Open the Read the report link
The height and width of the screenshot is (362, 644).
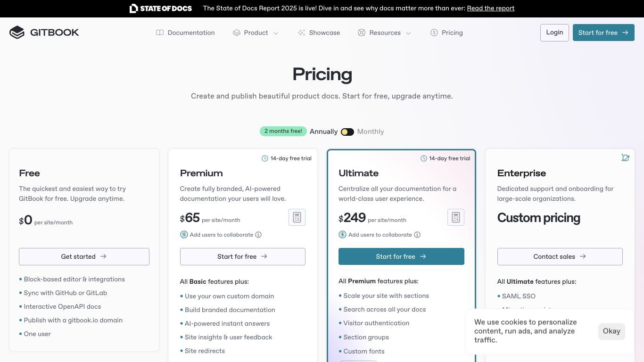coord(490,8)
